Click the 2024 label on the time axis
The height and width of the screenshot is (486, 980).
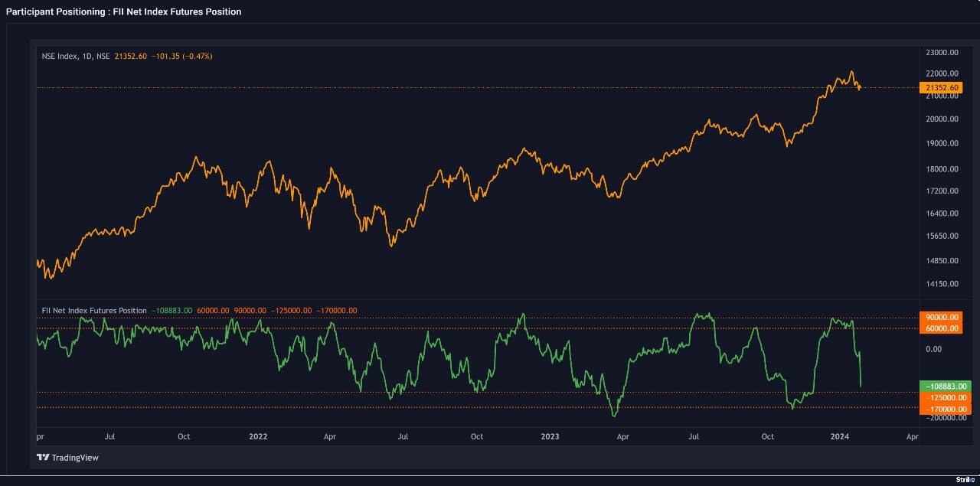tap(840, 437)
